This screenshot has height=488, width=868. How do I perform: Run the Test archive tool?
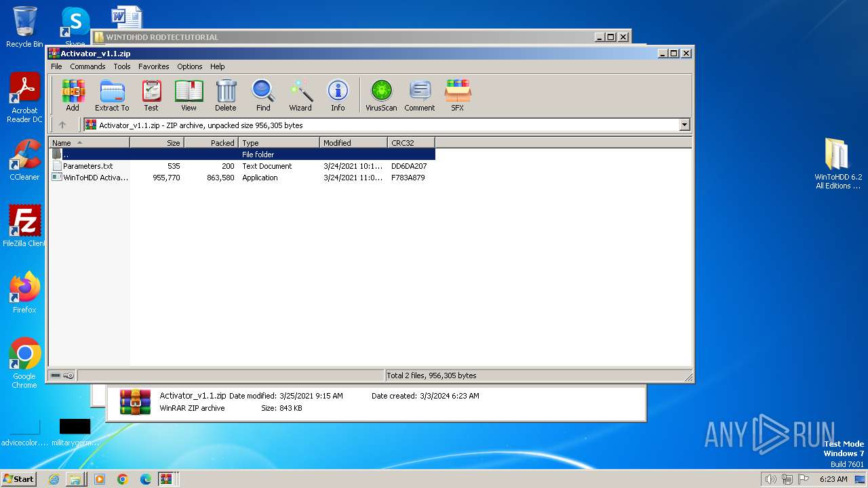pyautogui.click(x=151, y=96)
